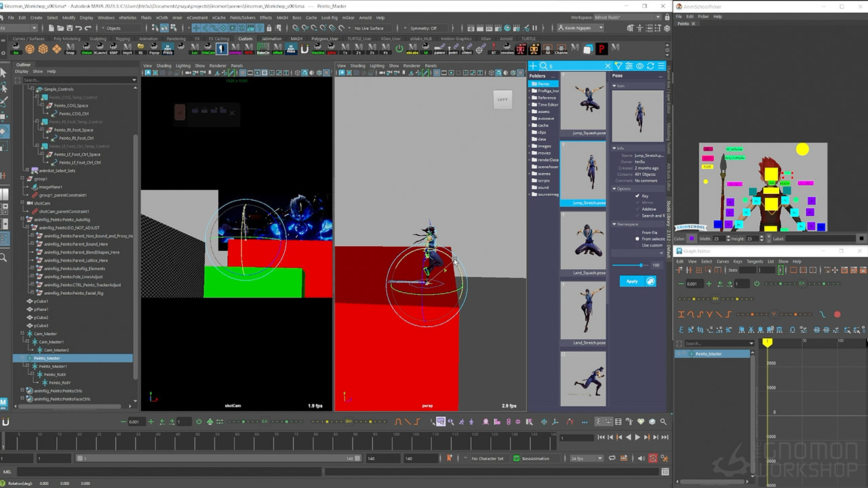The width and height of the screenshot is (868, 488).
Task: Click the magnet snap shelf icon
Action: 304,49
